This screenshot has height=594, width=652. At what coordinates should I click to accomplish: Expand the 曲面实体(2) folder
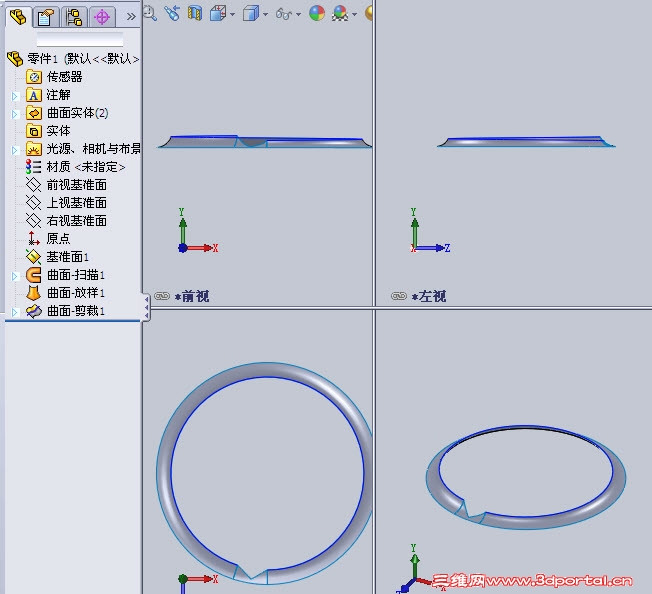click(15, 114)
